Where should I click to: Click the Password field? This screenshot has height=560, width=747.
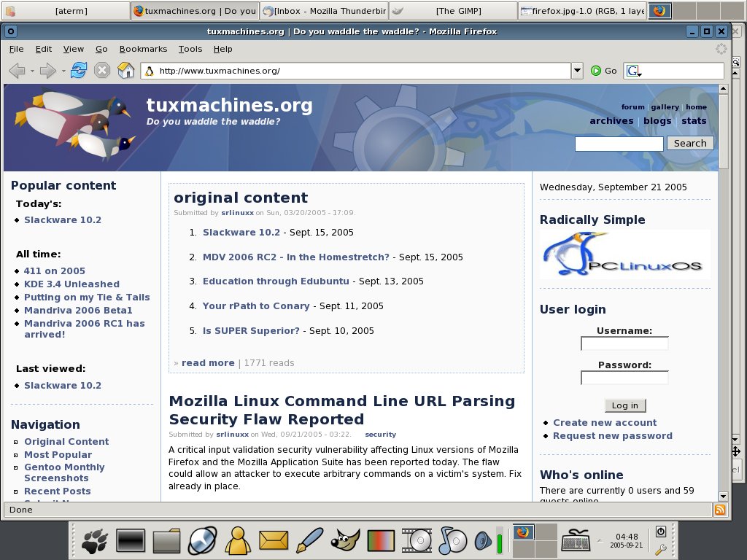pyautogui.click(x=624, y=378)
